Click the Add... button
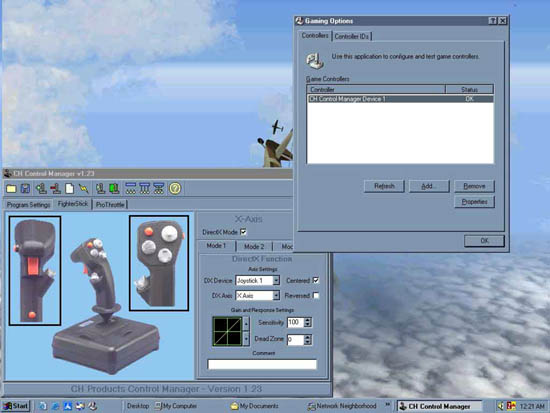Viewport: 550px width, 413px height. [x=429, y=186]
